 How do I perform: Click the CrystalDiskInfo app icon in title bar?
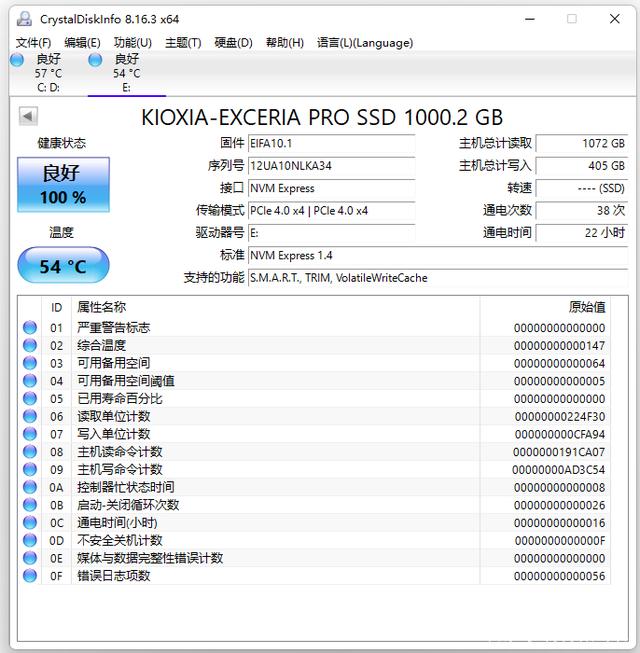(x=25, y=19)
